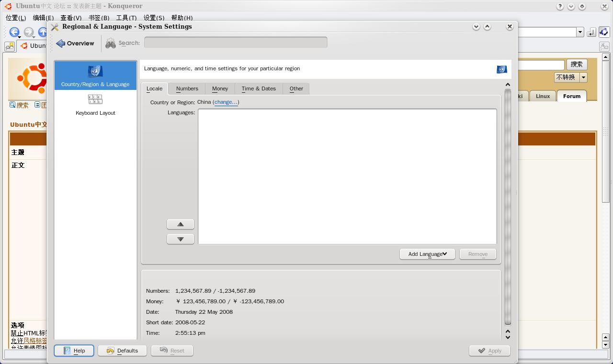Screen dimensions: 613x364
Task: Click Konqueror close-tab icon at right
Action: point(604,46)
